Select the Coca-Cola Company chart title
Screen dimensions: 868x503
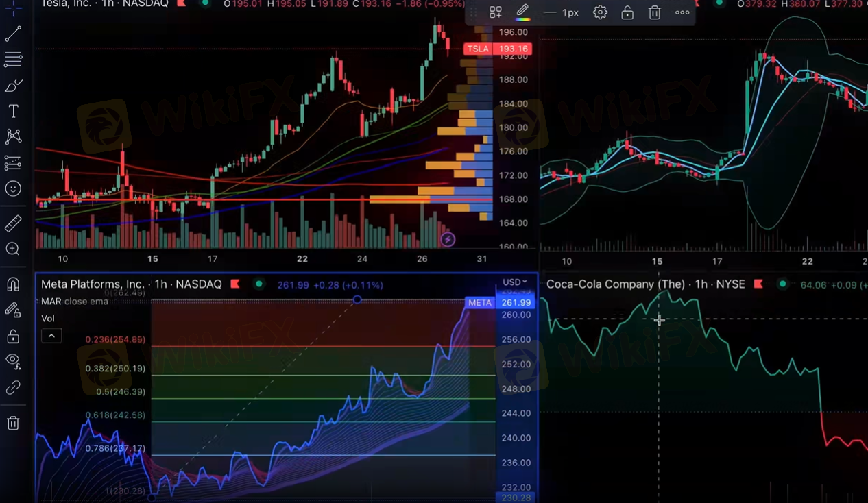point(646,284)
